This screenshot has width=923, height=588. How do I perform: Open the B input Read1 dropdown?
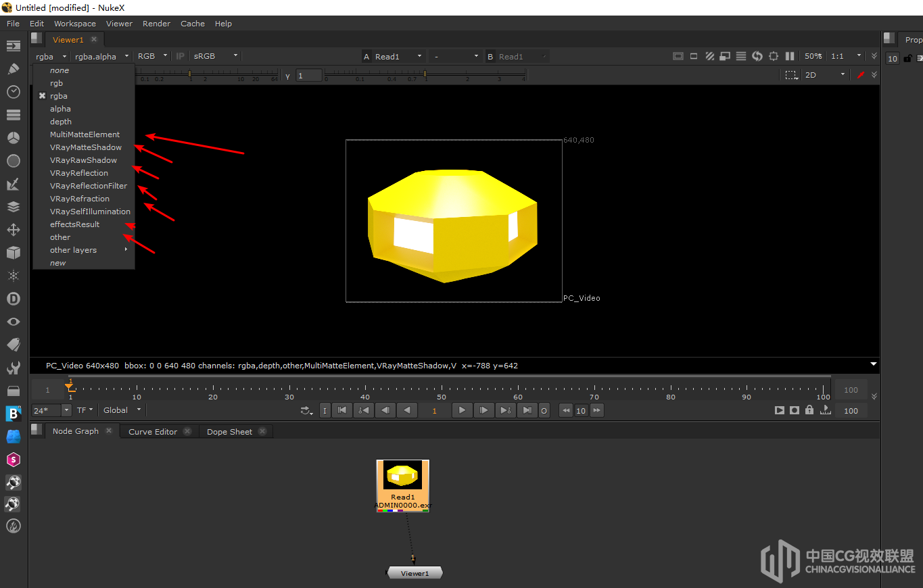tap(522, 57)
